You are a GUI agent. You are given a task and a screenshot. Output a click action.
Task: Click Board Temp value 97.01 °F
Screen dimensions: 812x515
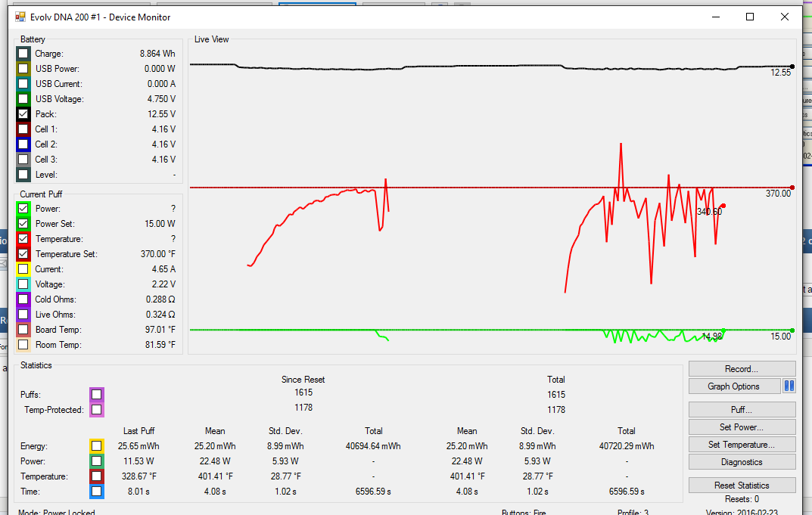pyautogui.click(x=160, y=330)
